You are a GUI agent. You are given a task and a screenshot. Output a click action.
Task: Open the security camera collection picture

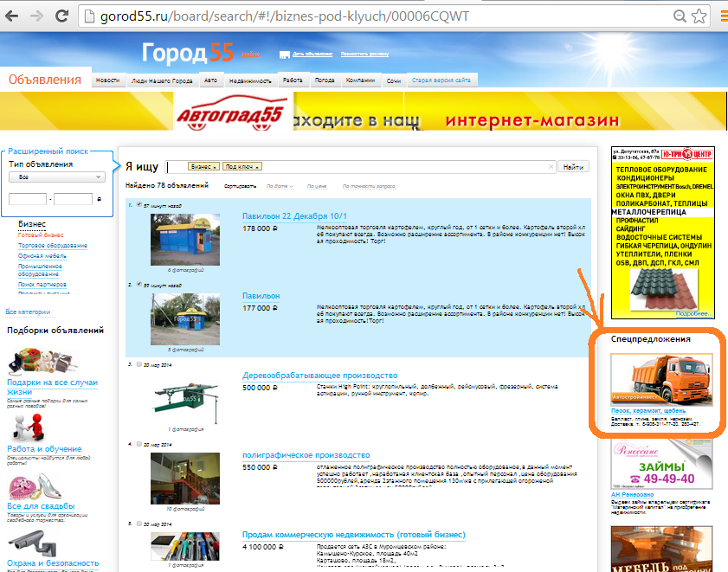point(33,543)
